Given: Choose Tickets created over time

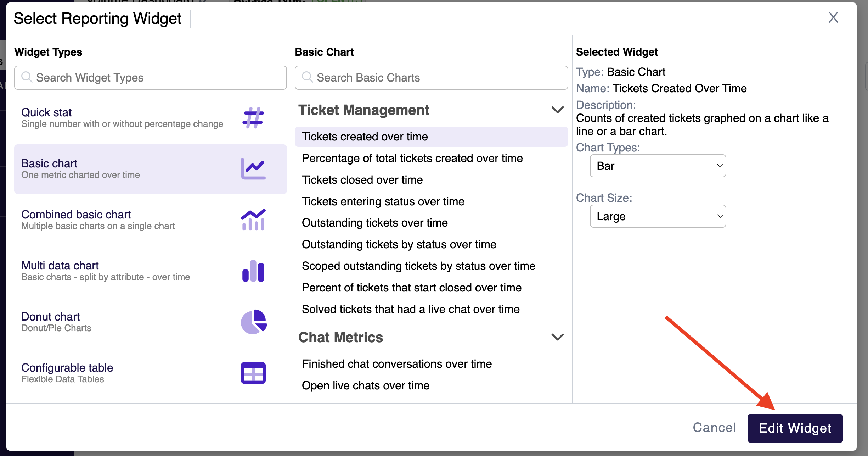Looking at the screenshot, I should (x=431, y=137).
